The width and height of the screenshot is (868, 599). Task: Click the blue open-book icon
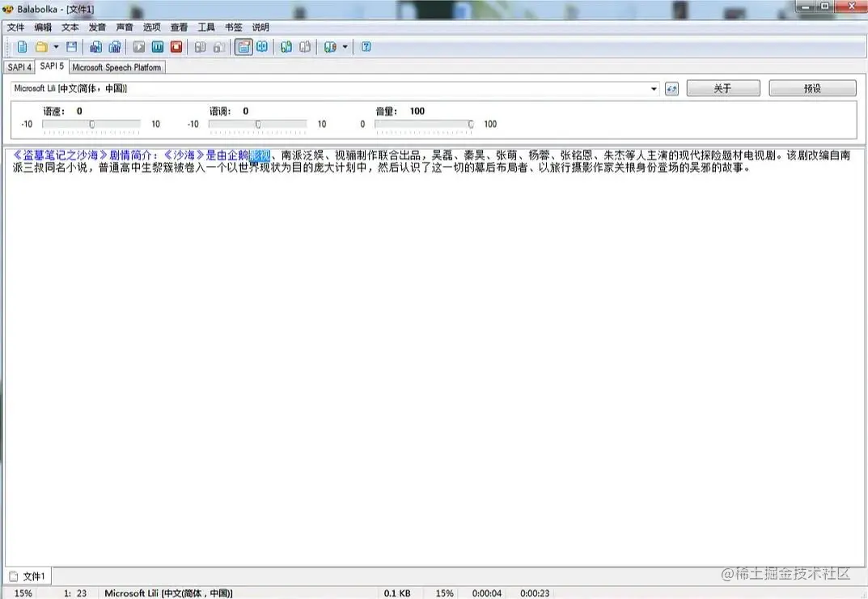pos(262,47)
